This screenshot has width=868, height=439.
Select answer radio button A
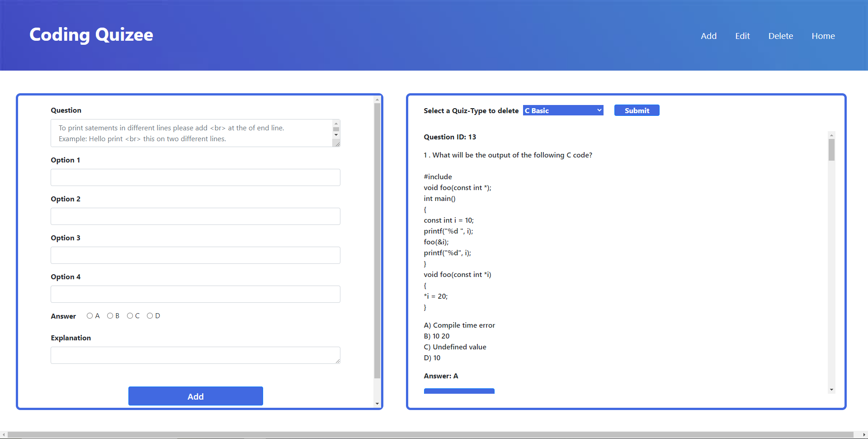coord(90,316)
